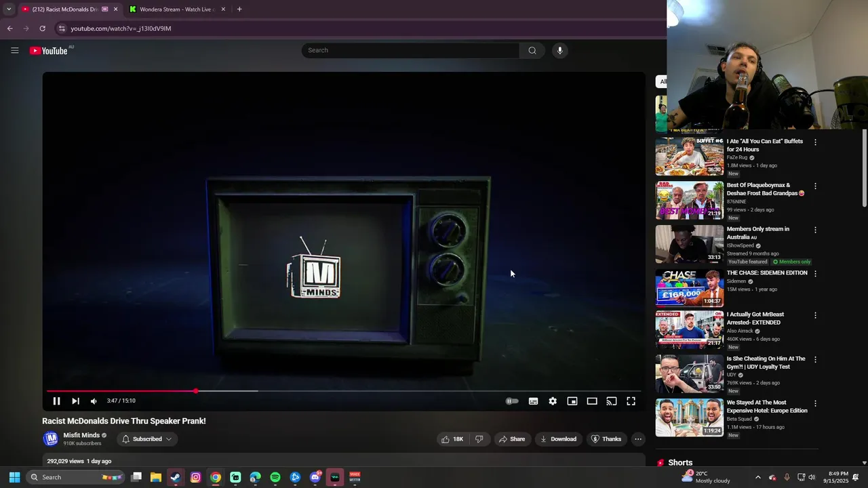Image resolution: width=868 pixels, height=488 pixels.
Task: Open options for Members Only stream video
Action: (815, 230)
